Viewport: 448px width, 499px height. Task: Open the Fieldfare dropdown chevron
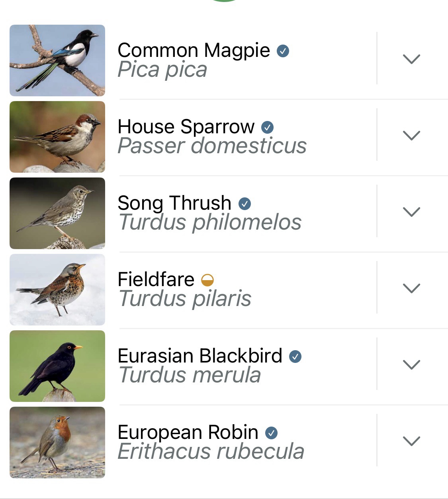point(411,288)
